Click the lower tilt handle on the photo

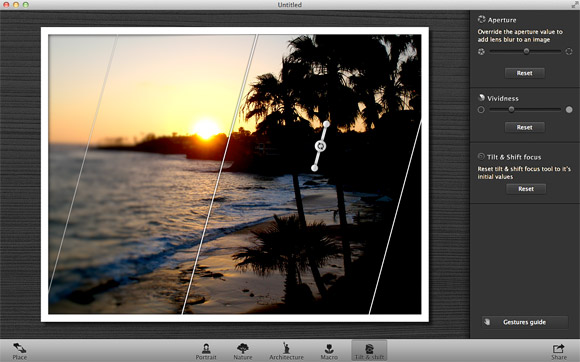314,168
